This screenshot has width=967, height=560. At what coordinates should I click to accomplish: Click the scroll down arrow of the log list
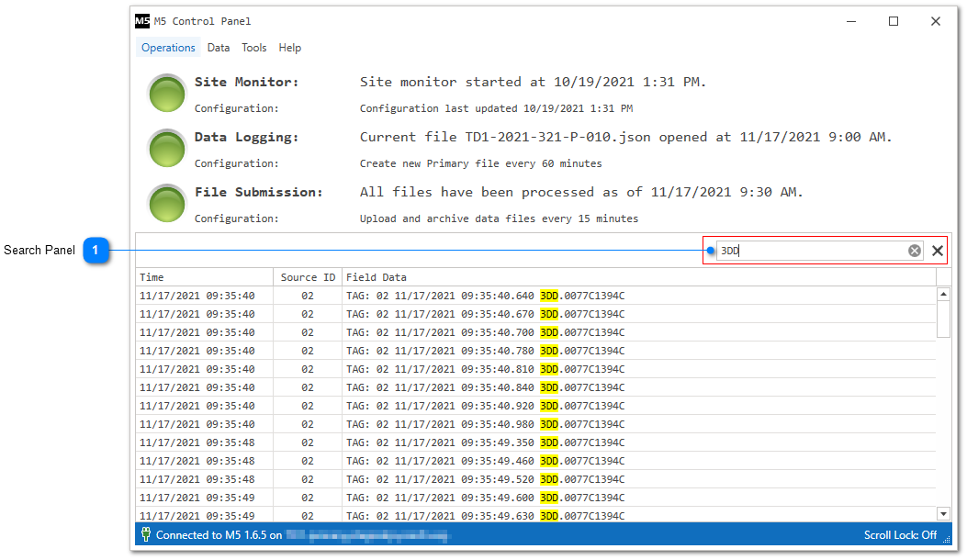pyautogui.click(x=943, y=514)
